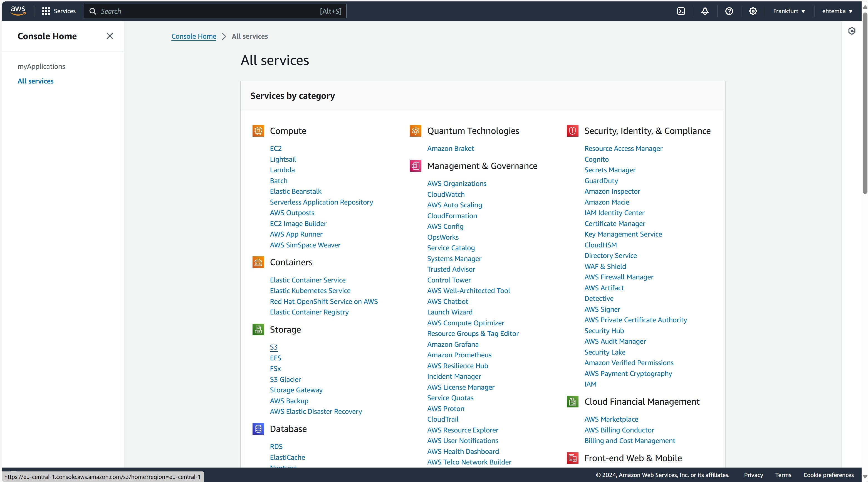Open Systems Manager

454,259
